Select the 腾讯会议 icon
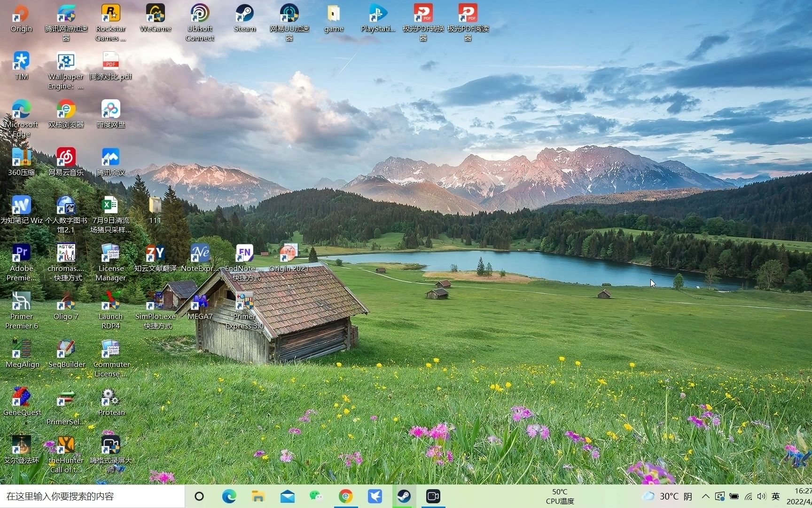 (x=110, y=162)
